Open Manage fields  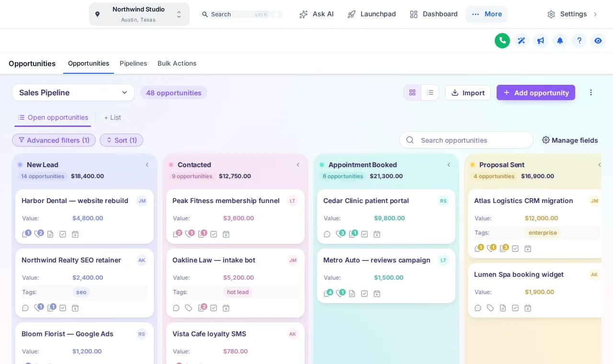click(x=570, y=140)
